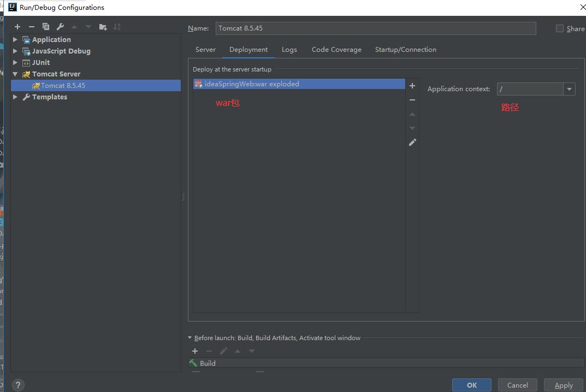Open the Application context dropdown

point(569,89)
